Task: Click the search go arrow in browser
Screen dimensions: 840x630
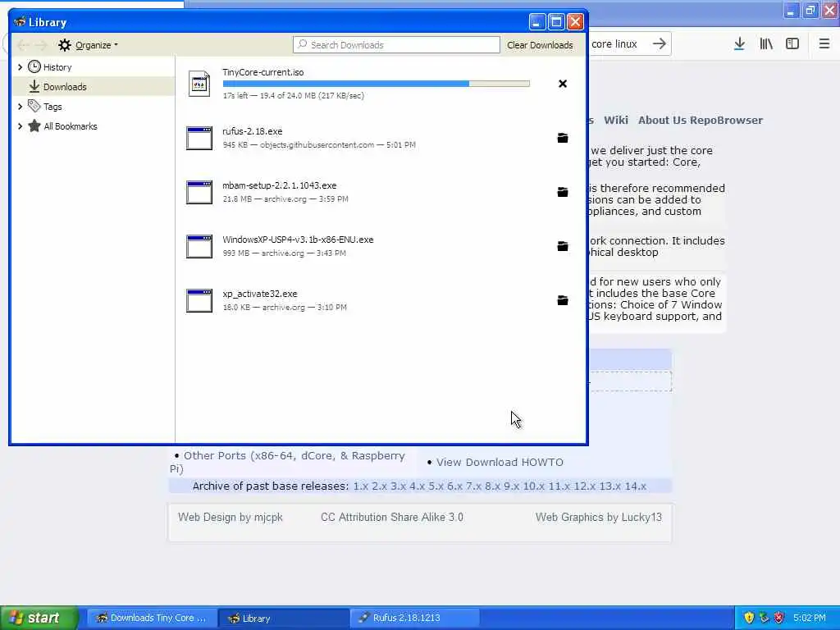Action: pyautogui.click(x=660, y=44)
